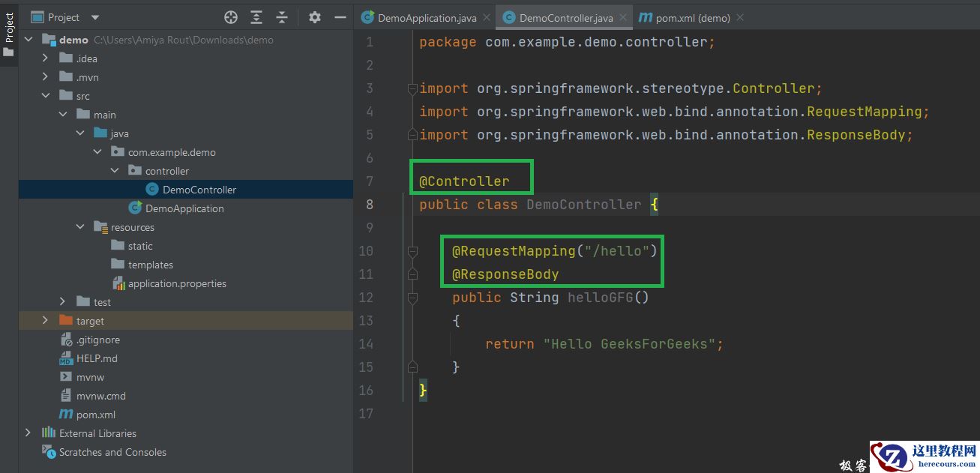Click the Expand All icon in Project toolbar

[256, 17]
